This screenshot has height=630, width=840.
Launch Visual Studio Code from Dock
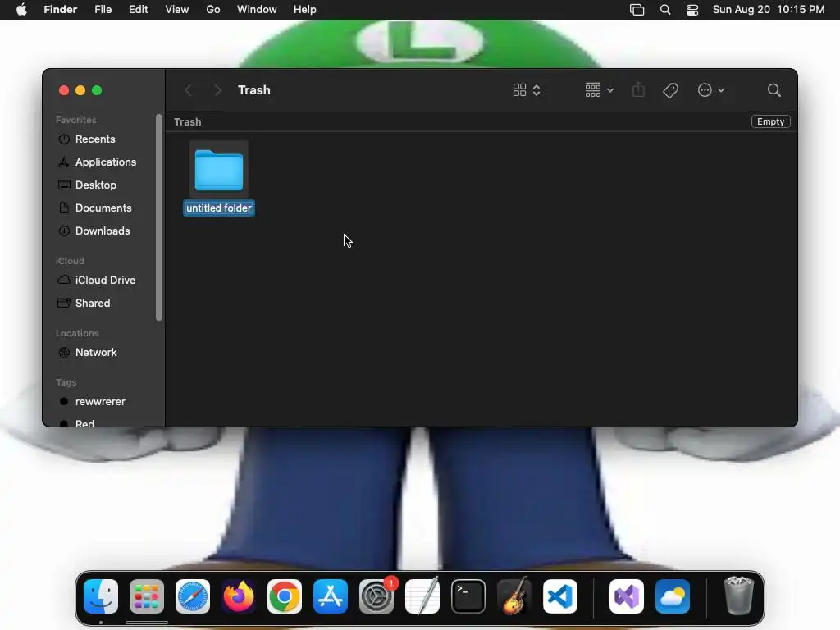pos(559,596)
